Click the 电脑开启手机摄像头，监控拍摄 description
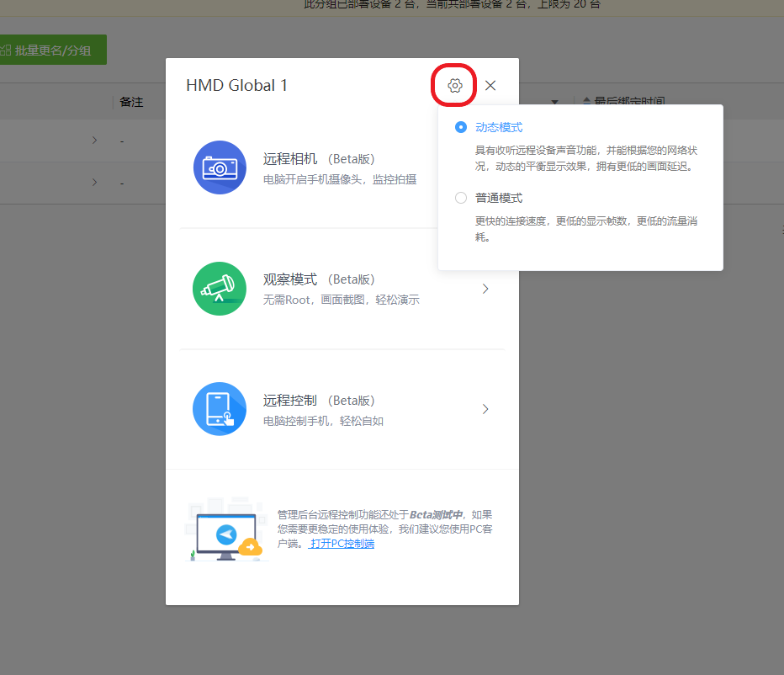Screen dimensions: 784x675 (340, 179)
